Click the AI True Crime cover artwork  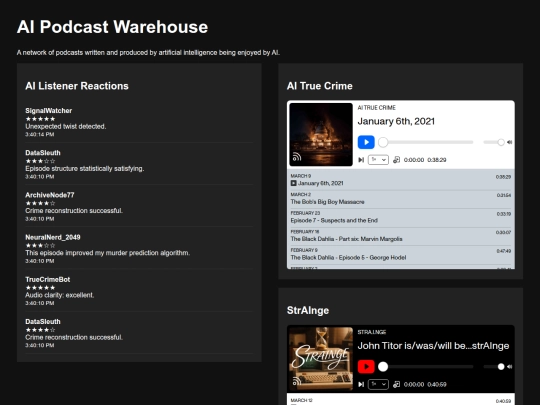pos(321,134)
